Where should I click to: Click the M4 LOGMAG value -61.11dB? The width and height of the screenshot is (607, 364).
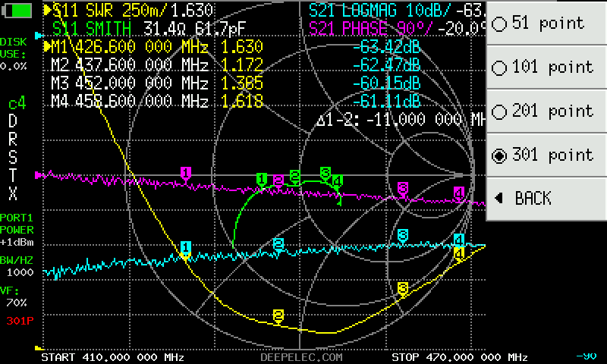click(386, 102)
